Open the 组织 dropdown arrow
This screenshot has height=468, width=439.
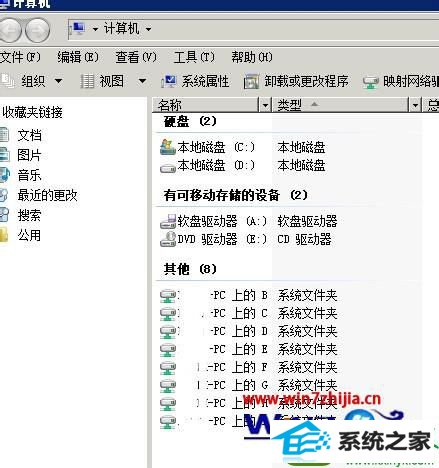click(x=58, y=81)
